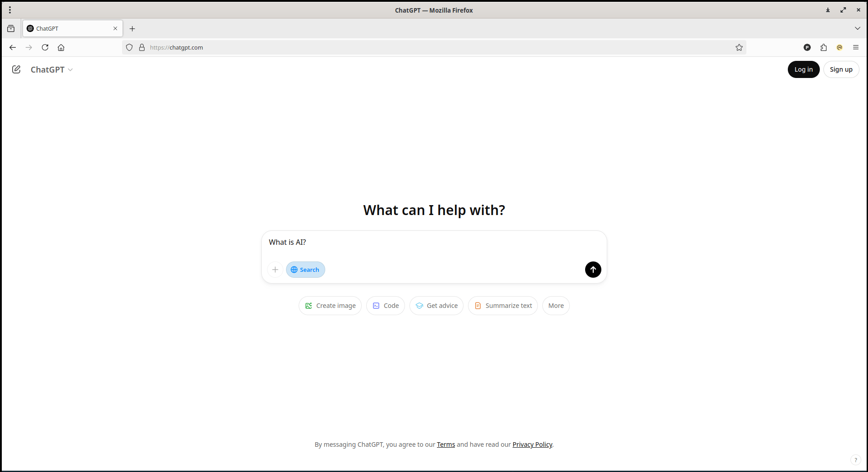Reload the page with refresh icon
This screenshot has height=472, width=868.
click(45, 47)
